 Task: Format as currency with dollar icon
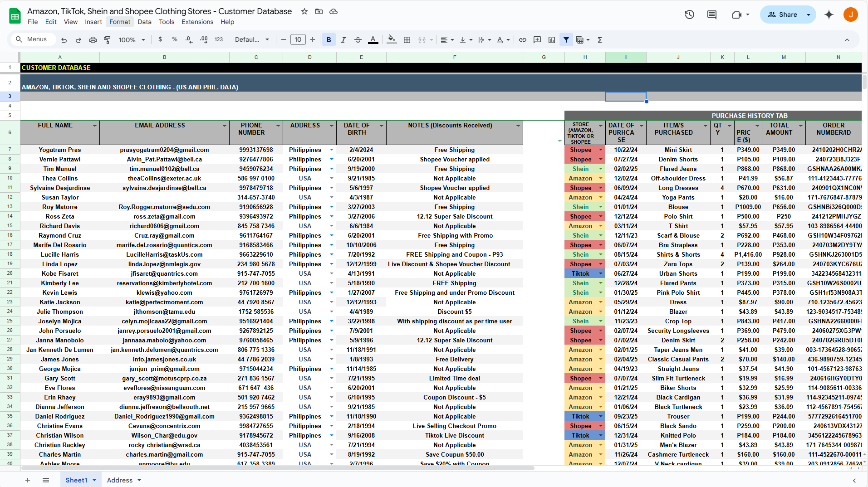click(x=160, y=39)
